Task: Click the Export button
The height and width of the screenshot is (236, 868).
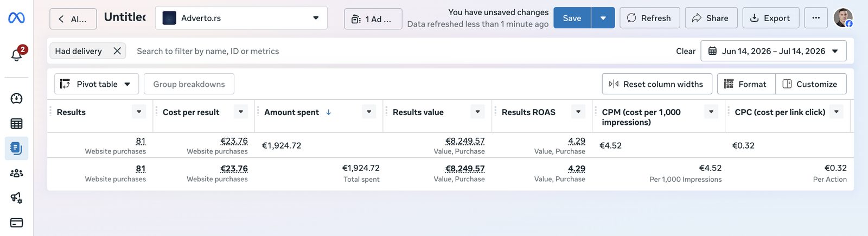Action: (x=770, y=18)
